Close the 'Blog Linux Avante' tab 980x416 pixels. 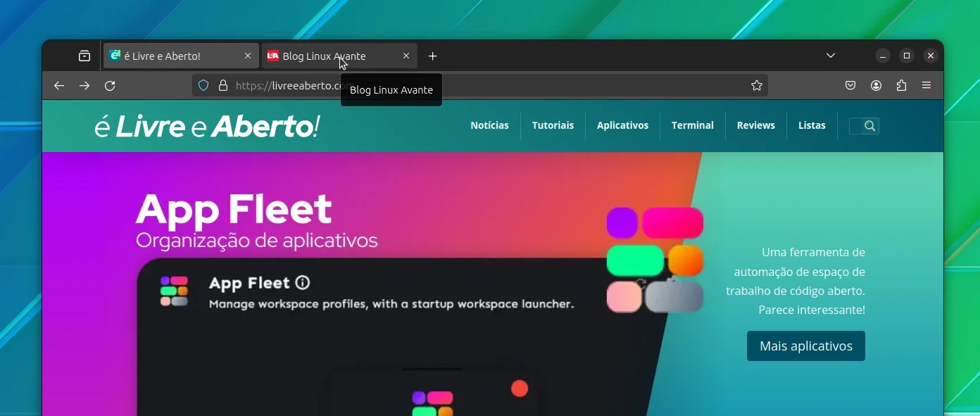(x=406, y=56)
